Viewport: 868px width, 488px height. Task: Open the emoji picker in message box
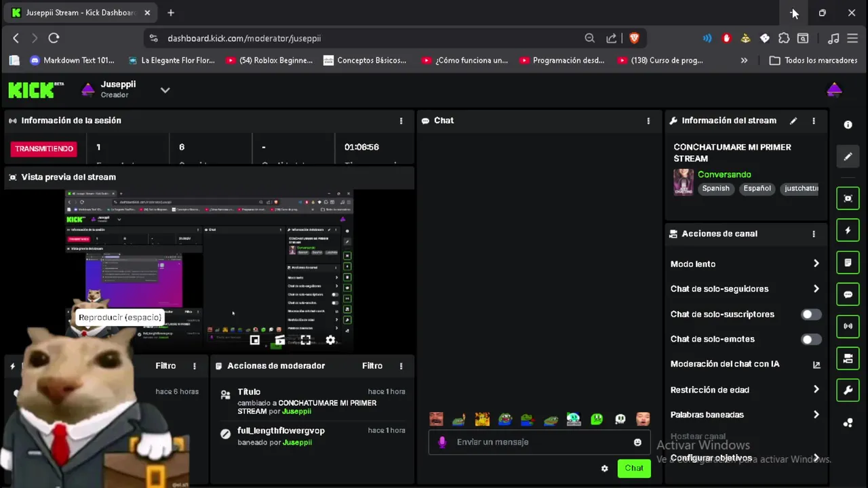click(x=637, y=442)
